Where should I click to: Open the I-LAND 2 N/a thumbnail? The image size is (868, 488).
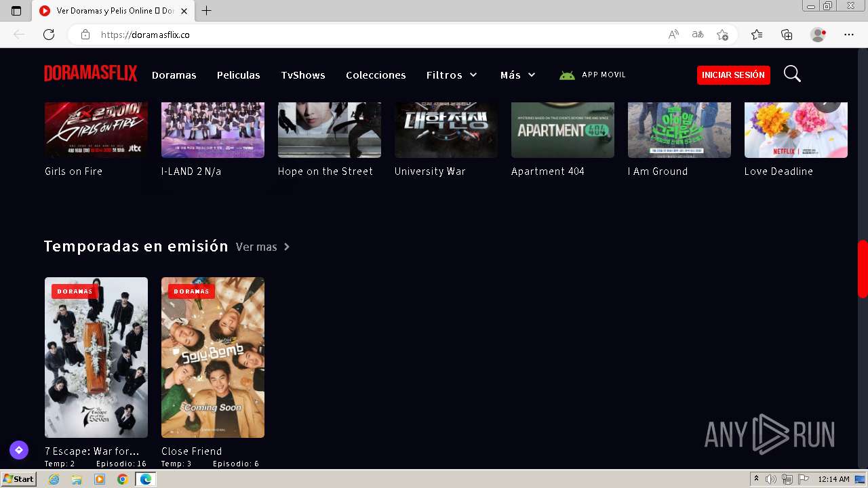point(213,129)
